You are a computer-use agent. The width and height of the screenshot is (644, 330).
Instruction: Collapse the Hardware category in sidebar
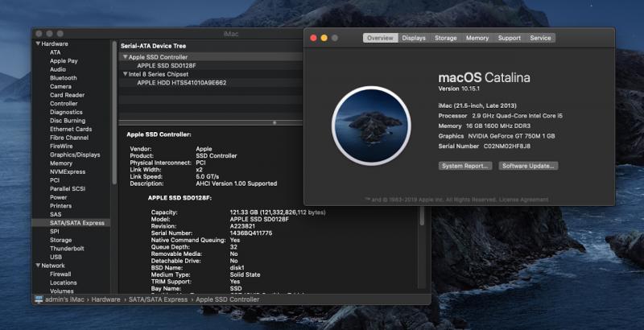[x=38, y=43]
